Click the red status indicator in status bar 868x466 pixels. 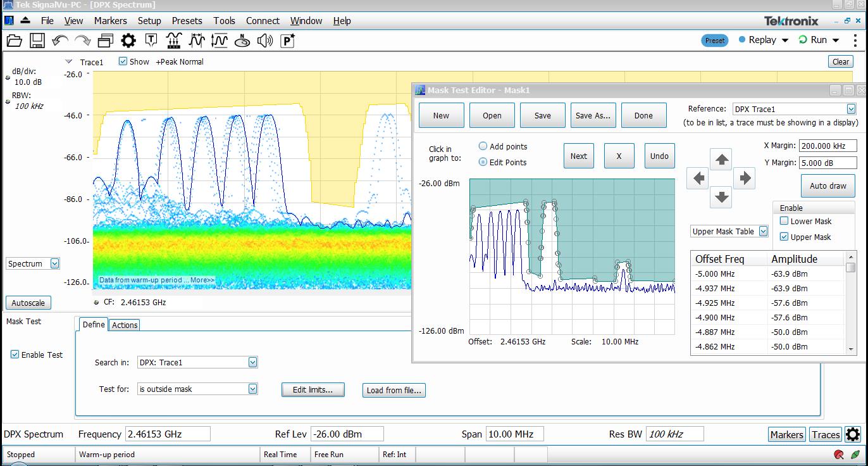[839, 455]
